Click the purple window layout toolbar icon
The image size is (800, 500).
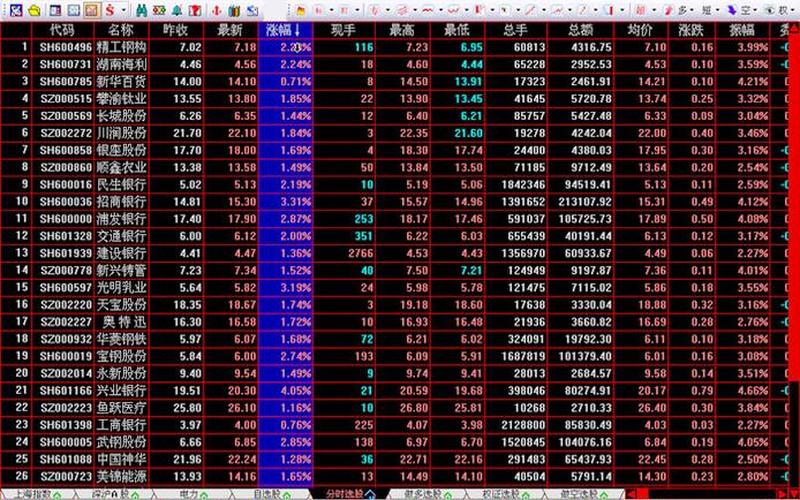[55, 11]
